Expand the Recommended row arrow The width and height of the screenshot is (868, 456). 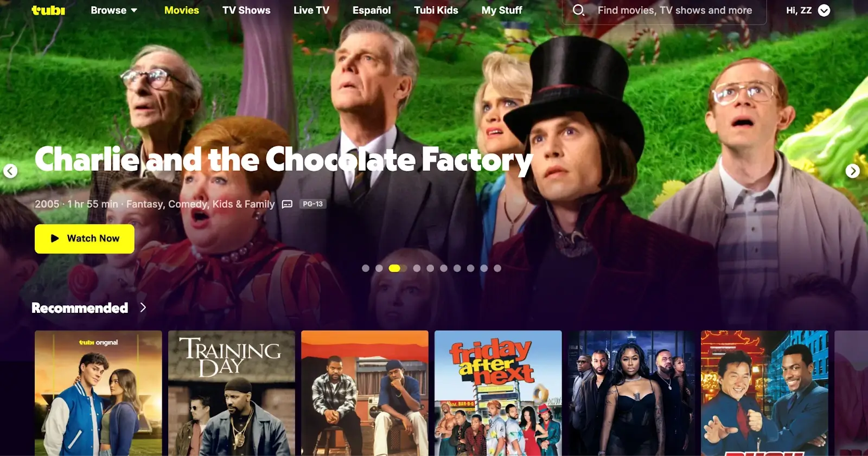click(x=143, y=307)
